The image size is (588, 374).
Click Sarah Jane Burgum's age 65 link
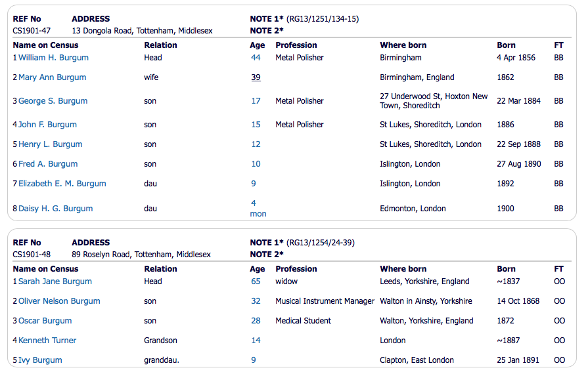click(256, 281)
